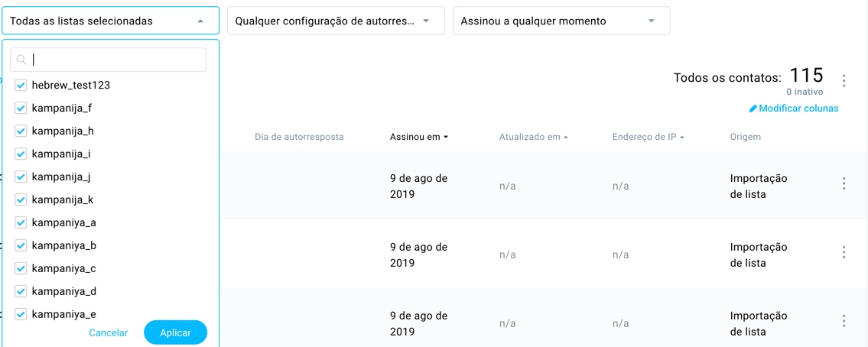Open the first contact row's three-dot menu
The image size is (868, 347).
coord(844,183)
